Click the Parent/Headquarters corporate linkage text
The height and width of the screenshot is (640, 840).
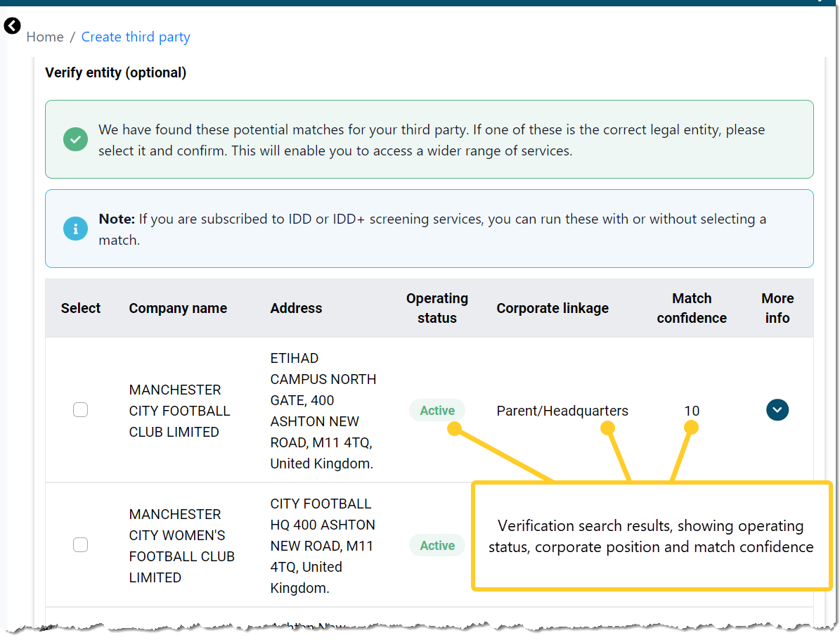562,410
